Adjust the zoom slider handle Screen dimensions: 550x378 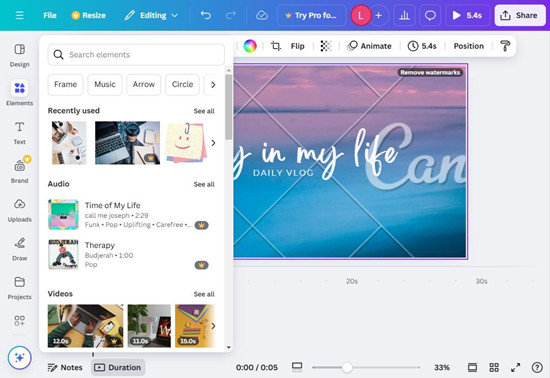click(347, 367)
